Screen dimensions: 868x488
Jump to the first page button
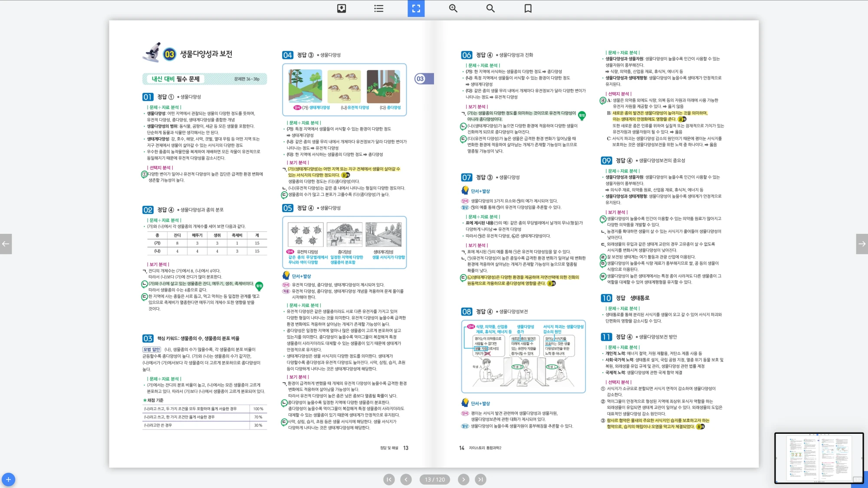tap(389, 479)
